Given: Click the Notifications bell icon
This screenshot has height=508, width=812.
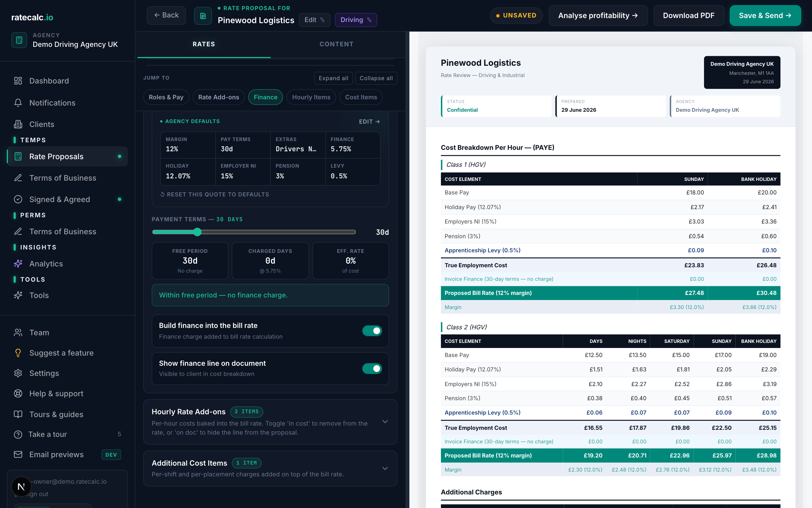Looking at the screenshot, I should 18,103.
